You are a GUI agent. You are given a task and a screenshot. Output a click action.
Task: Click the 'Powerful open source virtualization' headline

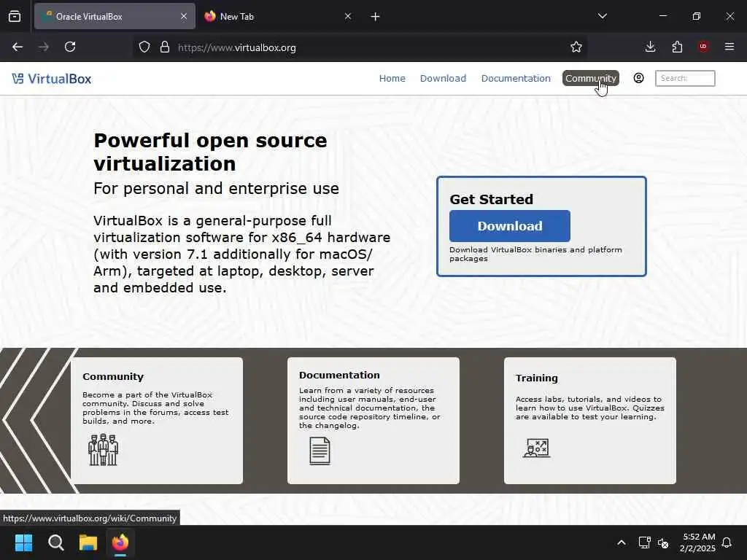tap(210, 152)
